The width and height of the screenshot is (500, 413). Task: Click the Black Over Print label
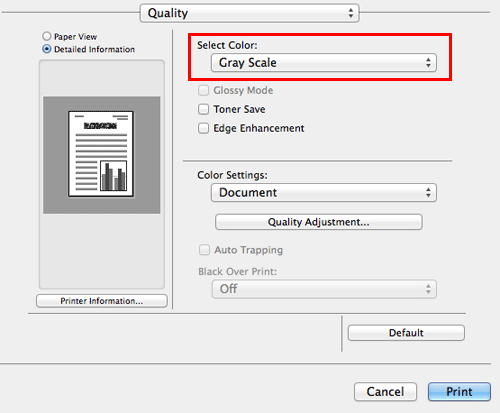(x=237, y=272)
